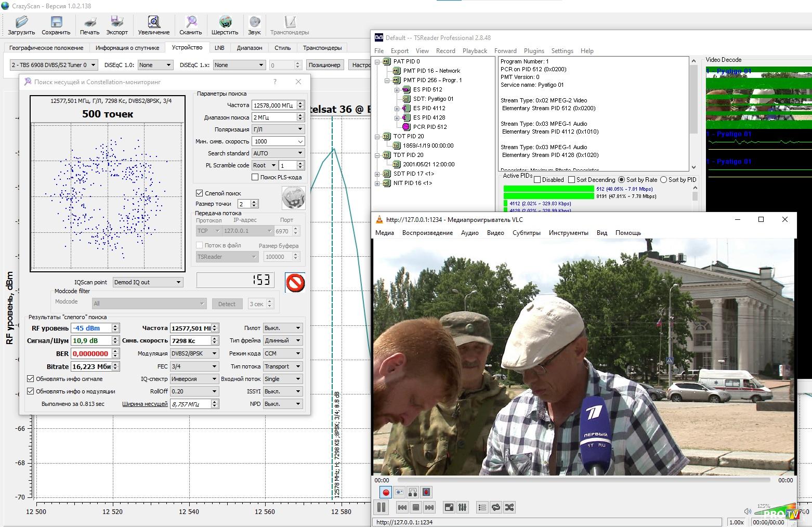
Task: Open the Поляризация dropdown
Action: pyautogui.click(x=278, y=129)
